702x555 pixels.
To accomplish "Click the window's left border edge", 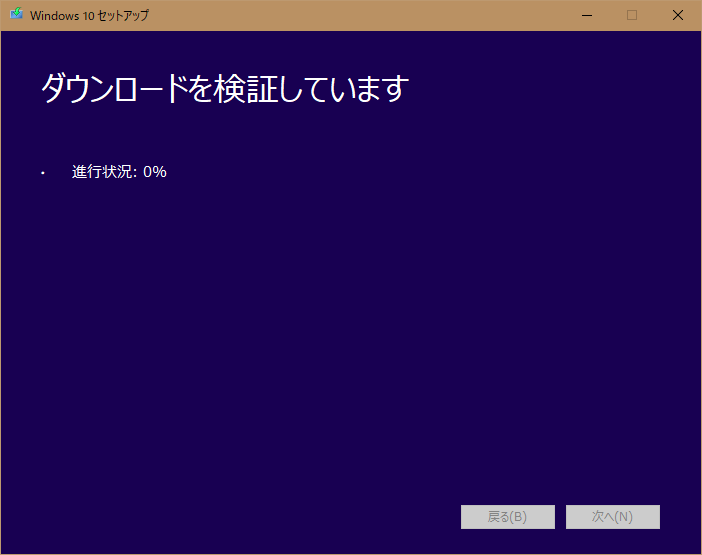I will (1, 300).
